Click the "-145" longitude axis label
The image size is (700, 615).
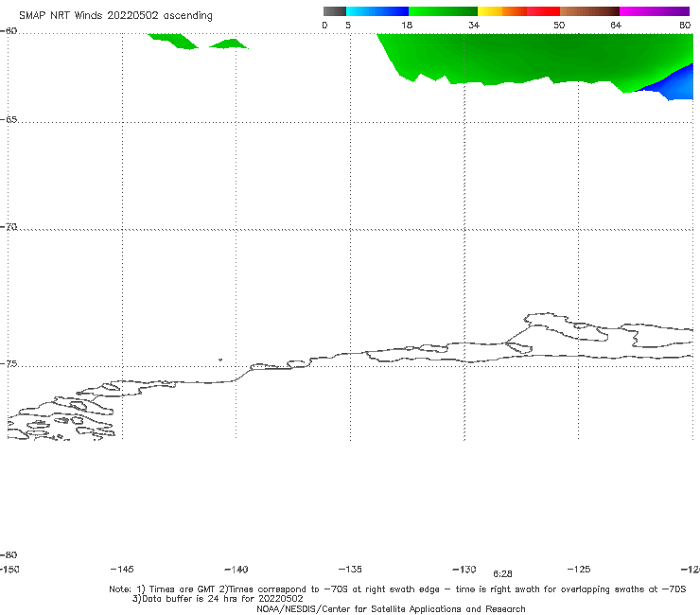(122, 569)
